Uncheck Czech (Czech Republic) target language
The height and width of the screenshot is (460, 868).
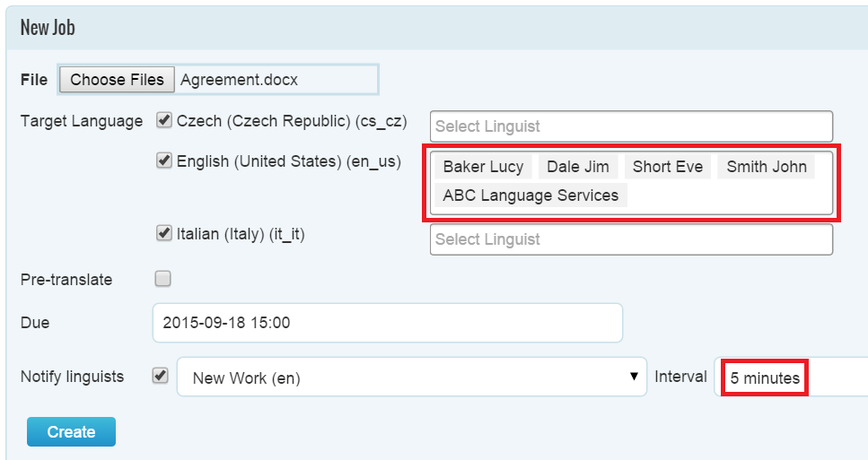click(x=164, y=120)
